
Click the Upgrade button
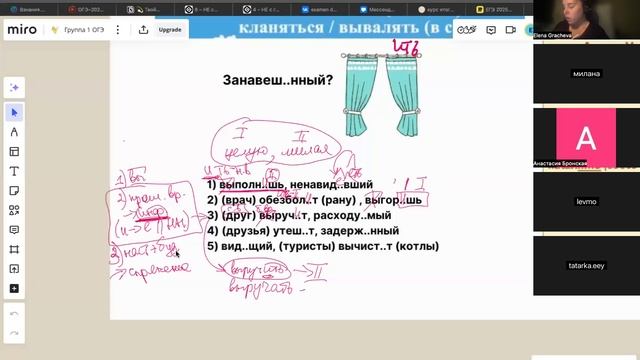pyautogui.click(x=170, y=30)
